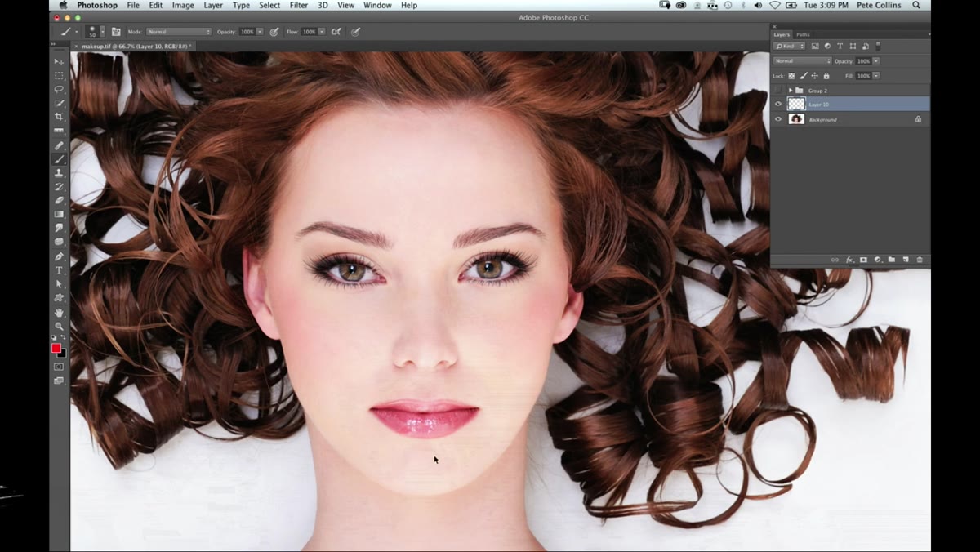
Task: Change the screen mode
Action: tap(59, 381)
